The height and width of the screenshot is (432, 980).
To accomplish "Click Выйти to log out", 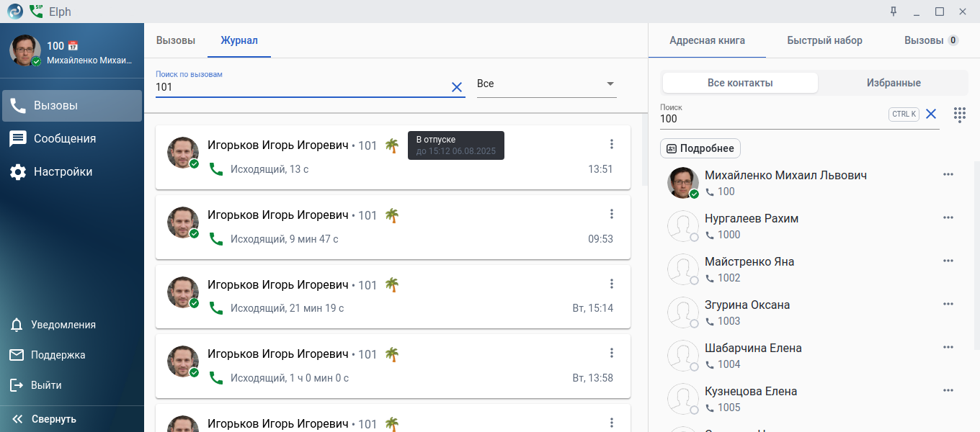I will click(45, 385).
